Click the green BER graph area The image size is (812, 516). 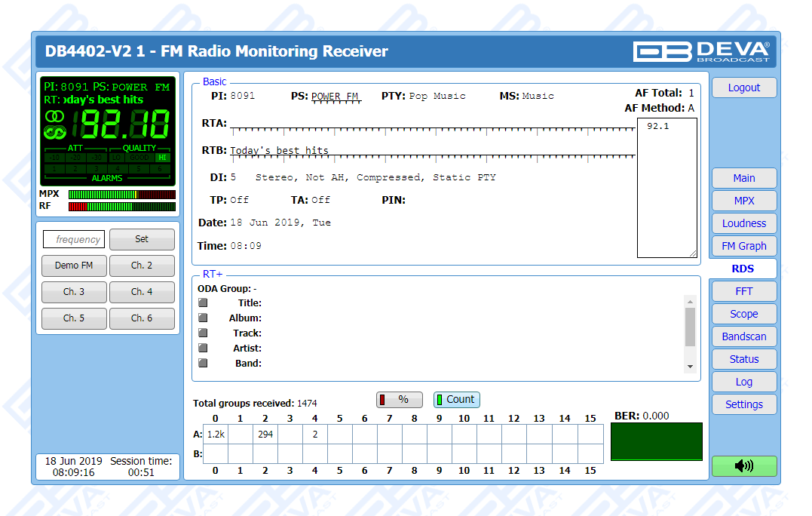click(656, 441)
